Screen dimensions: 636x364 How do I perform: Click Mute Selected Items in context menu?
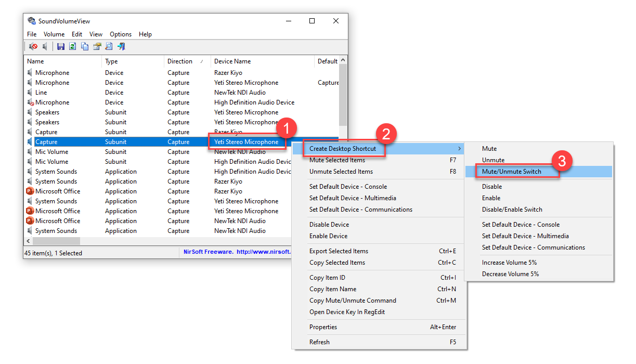click(x=337, y=160)
